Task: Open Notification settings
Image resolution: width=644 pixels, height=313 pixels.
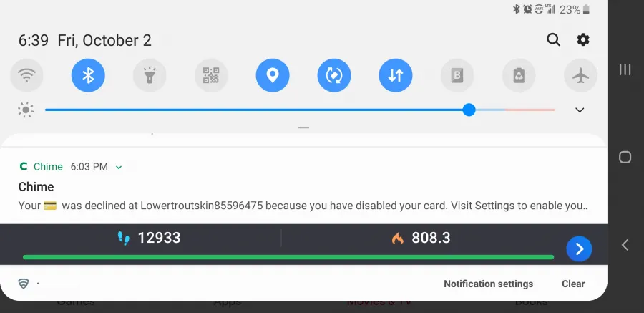Action: pyautogui.click(x=488, y=284)
